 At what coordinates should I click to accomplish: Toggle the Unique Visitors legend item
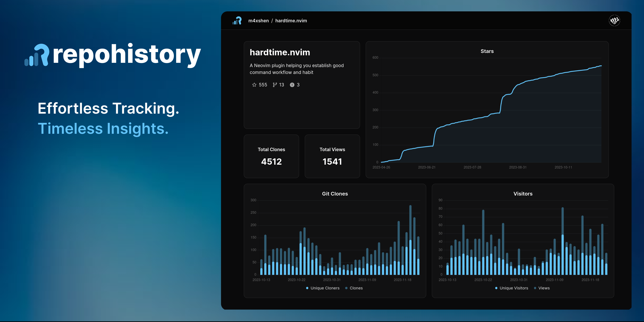pos(512,288)
